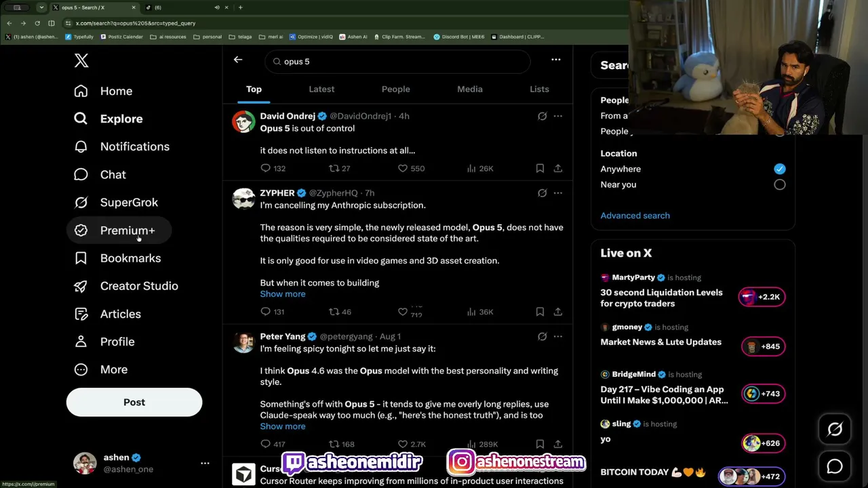Open search settings three-dot menu
The height and width of the screenshot is (488, 868).
point(556,60)
